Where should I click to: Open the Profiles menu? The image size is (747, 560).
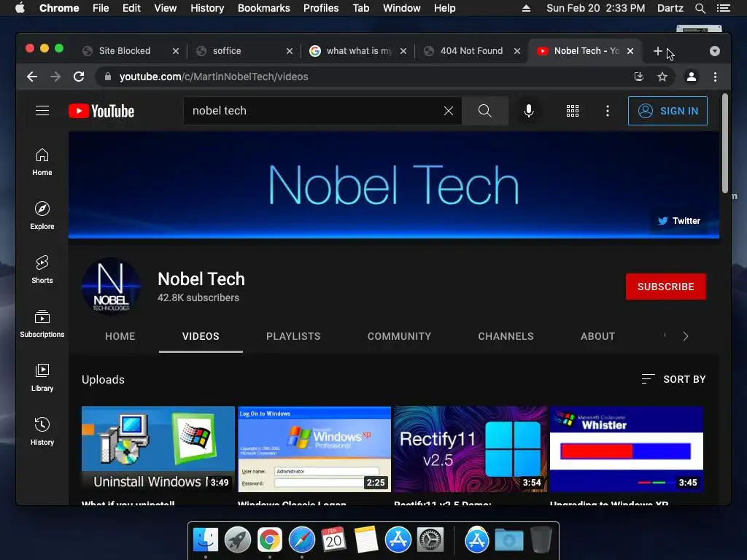pyautogui.click(x=321, y=8)
